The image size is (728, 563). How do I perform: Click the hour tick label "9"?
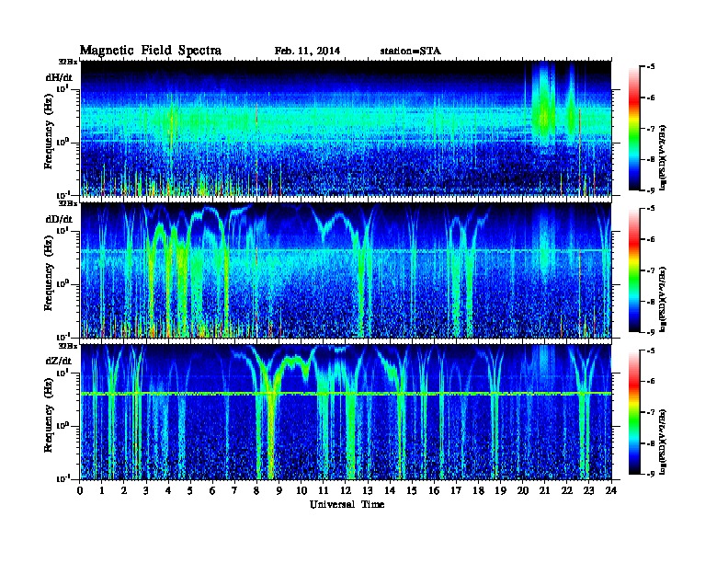point(279,490)
